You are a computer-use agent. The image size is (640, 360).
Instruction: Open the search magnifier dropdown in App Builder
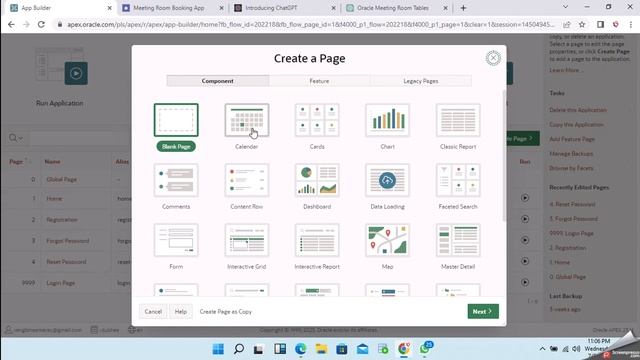[16, 138]
